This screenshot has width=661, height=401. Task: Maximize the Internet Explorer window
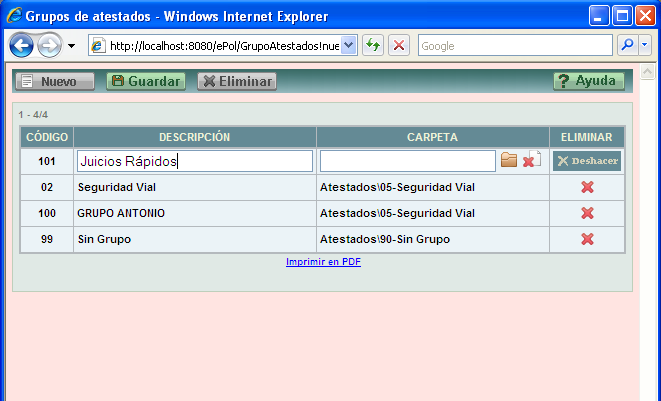[x=622, y=16]
